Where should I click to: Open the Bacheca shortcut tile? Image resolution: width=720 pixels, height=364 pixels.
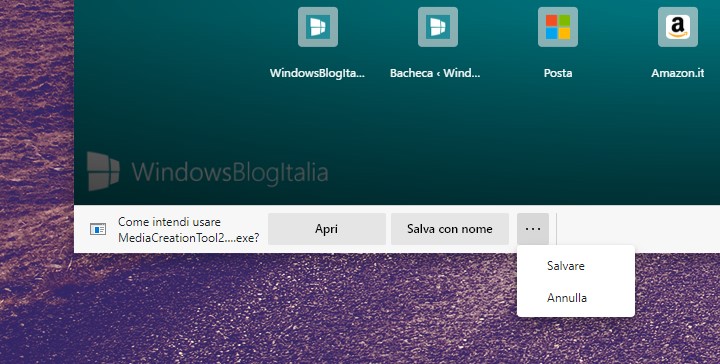(438, 27)
